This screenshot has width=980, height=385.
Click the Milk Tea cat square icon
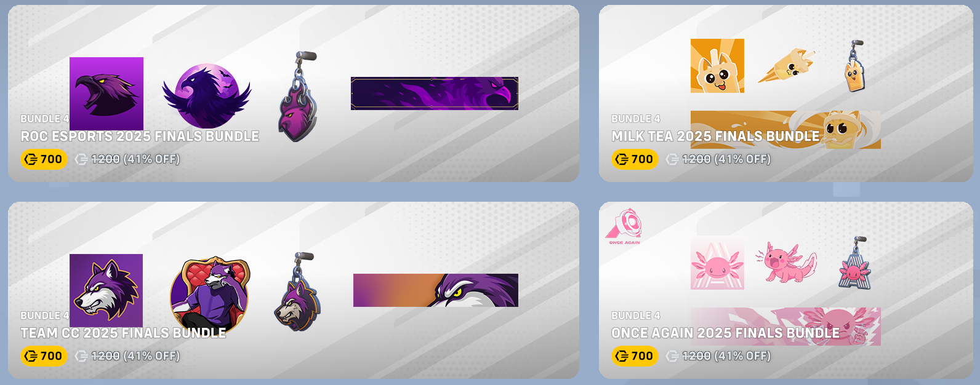pos(717,66)
